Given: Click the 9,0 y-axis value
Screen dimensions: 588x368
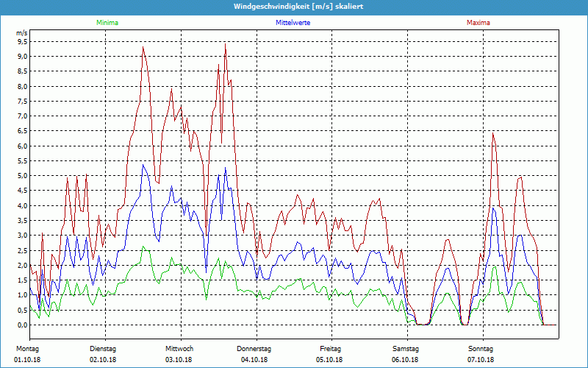Looking at the screenshot, I should (x=23, y=57).
